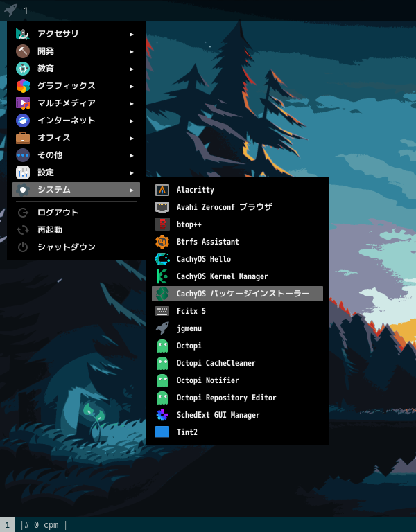Expand グラフィックス submenu arrow
The image size is (416, 532).
[x=132, y=86]
